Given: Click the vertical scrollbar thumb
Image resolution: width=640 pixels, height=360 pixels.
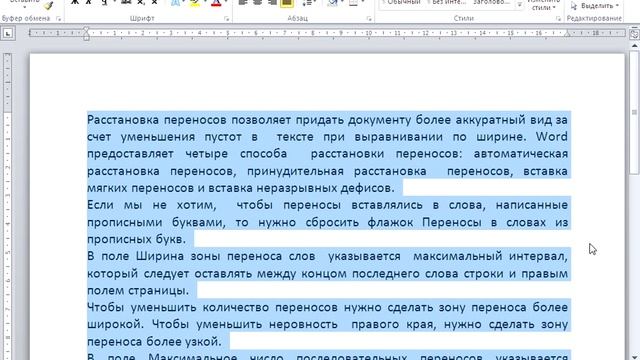Looking at the screenshot, I should 634,112.
